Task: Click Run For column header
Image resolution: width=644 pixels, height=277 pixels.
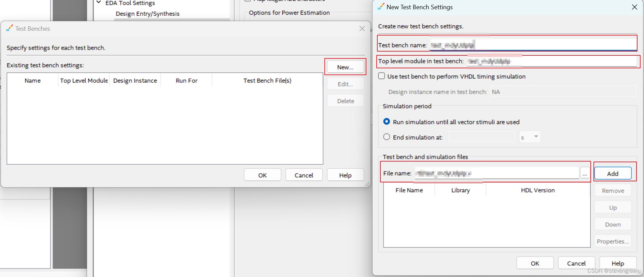Action: pyautogui.click(x=186, y=81)
